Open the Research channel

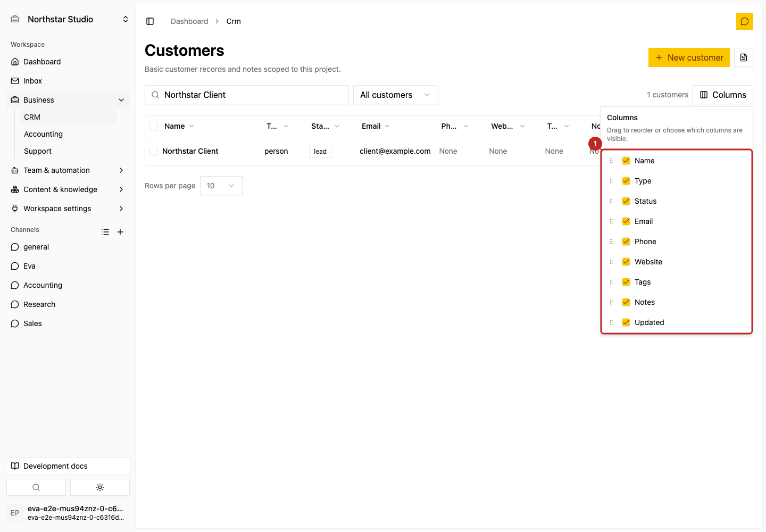coord(68,304)
